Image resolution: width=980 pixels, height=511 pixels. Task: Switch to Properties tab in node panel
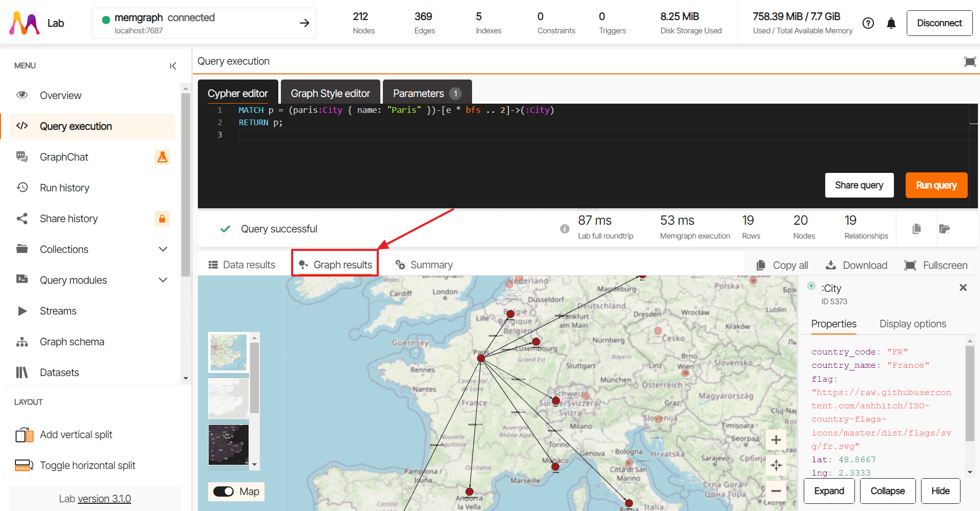(834, 324)
